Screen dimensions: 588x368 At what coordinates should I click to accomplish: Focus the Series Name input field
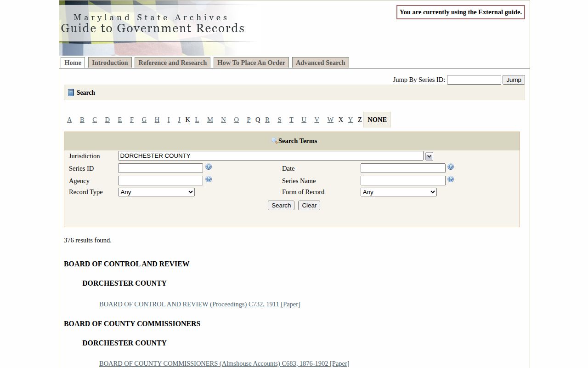point(403,181)
